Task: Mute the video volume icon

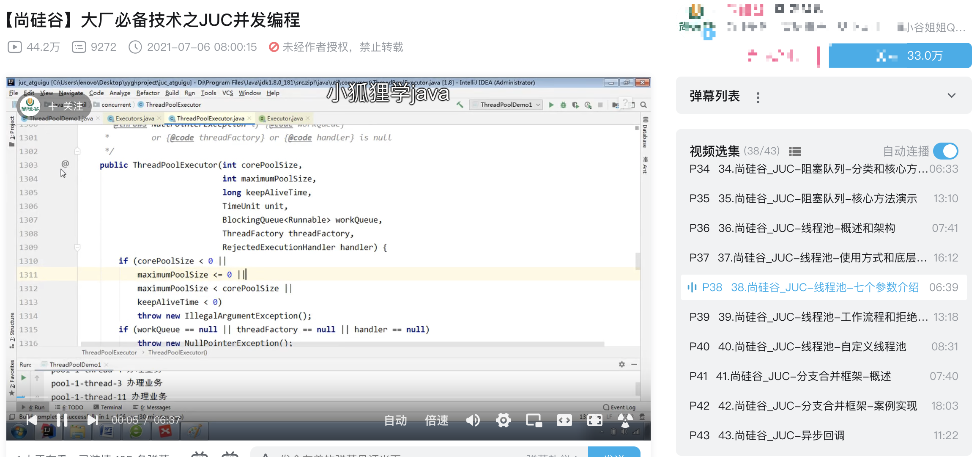Action: tap(473, 420)
